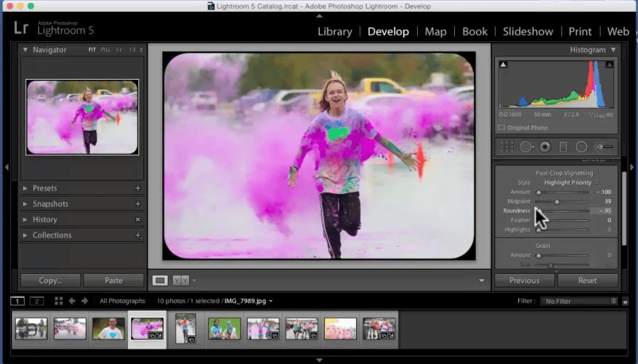Select Loupe view icon in toolbar
Viewport: 638px width, 364px height.
pos(160,280)
